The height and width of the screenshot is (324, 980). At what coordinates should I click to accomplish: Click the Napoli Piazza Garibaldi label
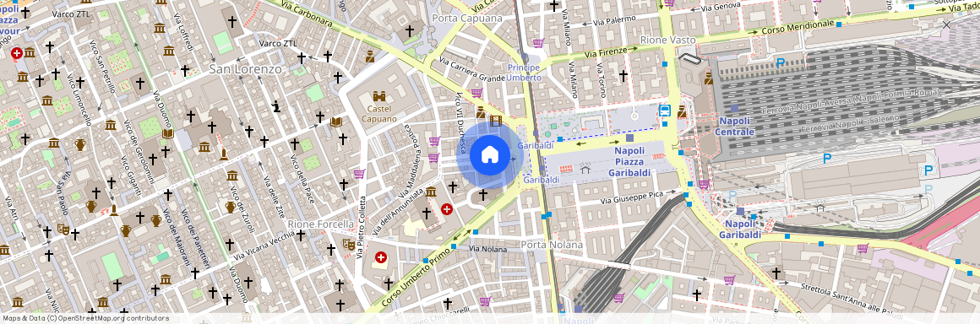[x=630, y=161]
